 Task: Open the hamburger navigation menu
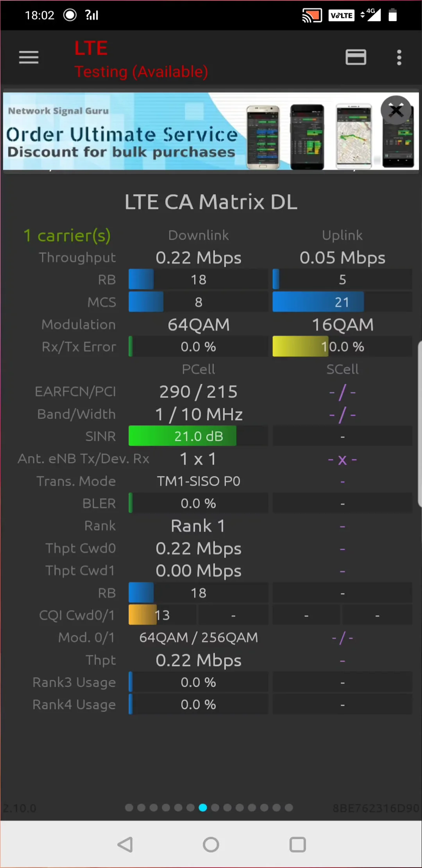click(29, 57)
